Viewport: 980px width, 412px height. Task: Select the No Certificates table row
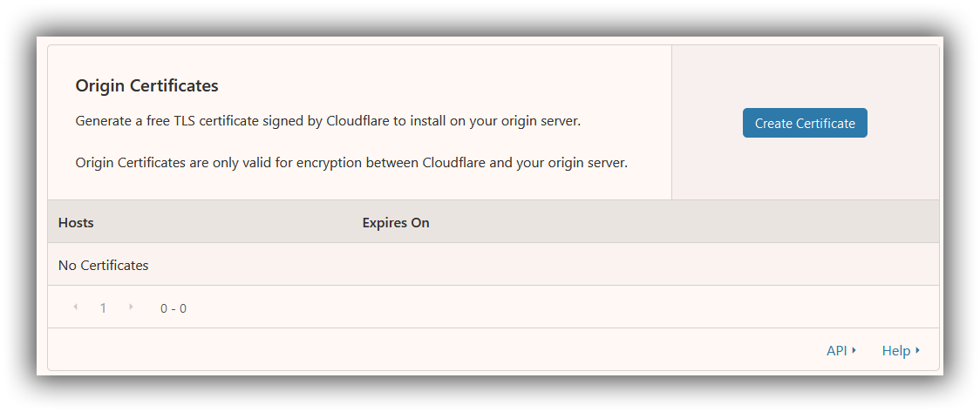(x=493, y=265)
